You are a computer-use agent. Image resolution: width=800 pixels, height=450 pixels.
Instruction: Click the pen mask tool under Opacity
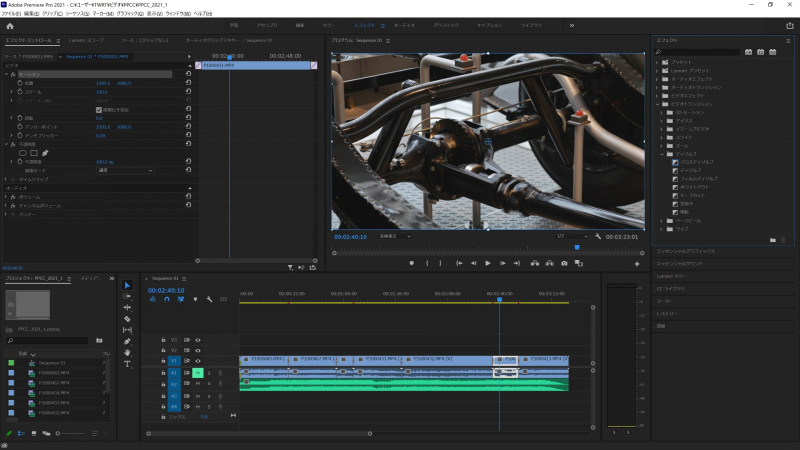click(x=45, y=153)
